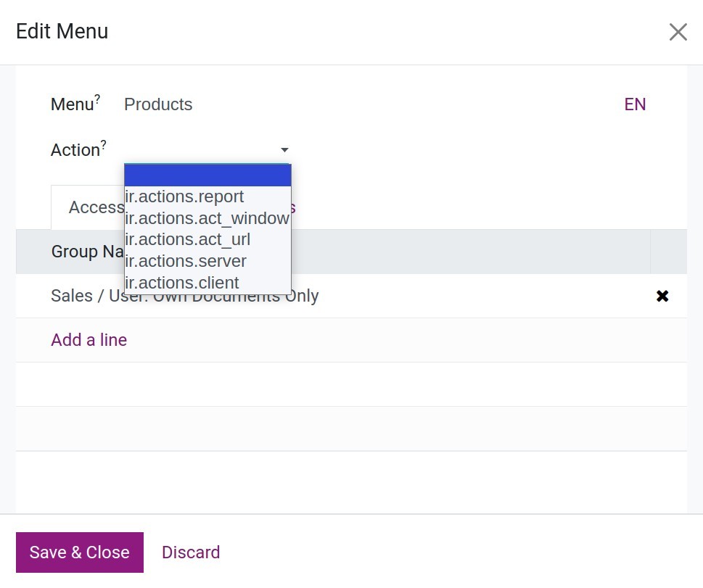Select ir.actions.act_url option
The image size is (703, 588).
[x=188, y=239]
